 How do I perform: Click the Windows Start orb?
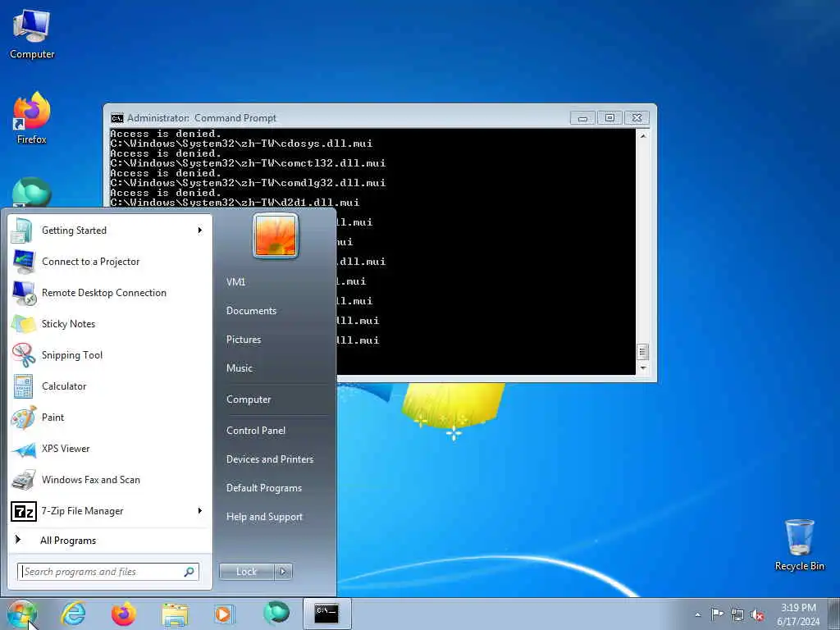coord(21,614)
